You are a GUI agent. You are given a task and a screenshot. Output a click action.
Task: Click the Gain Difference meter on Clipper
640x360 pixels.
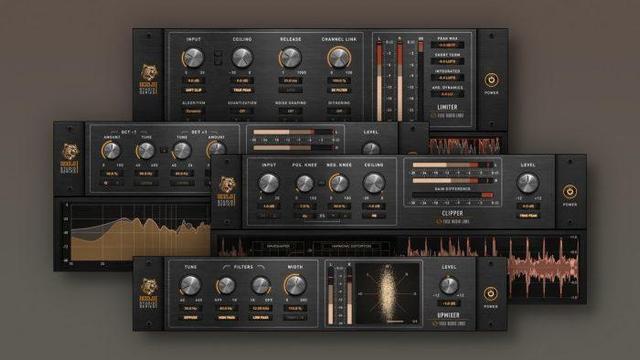pos(453,195)
